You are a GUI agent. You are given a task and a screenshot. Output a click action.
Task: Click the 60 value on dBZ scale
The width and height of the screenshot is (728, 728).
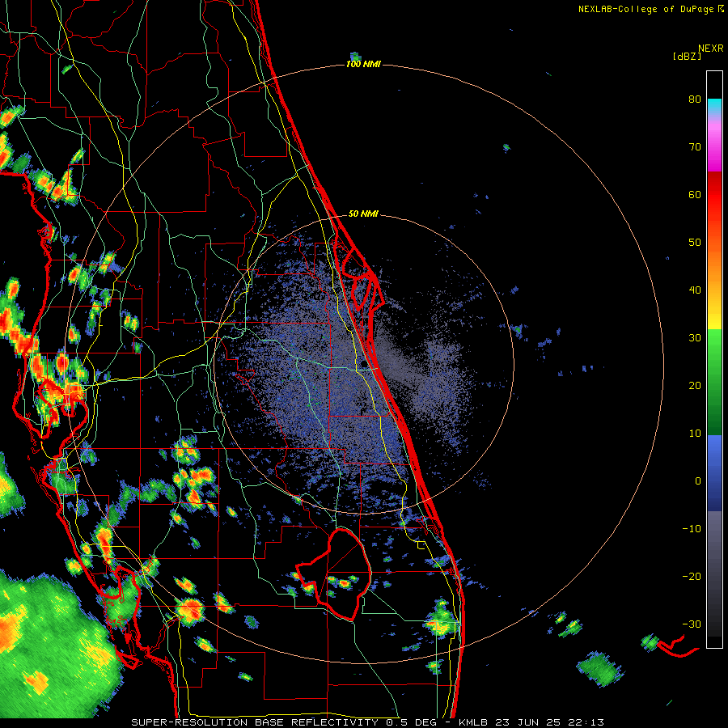click(695, 194)
